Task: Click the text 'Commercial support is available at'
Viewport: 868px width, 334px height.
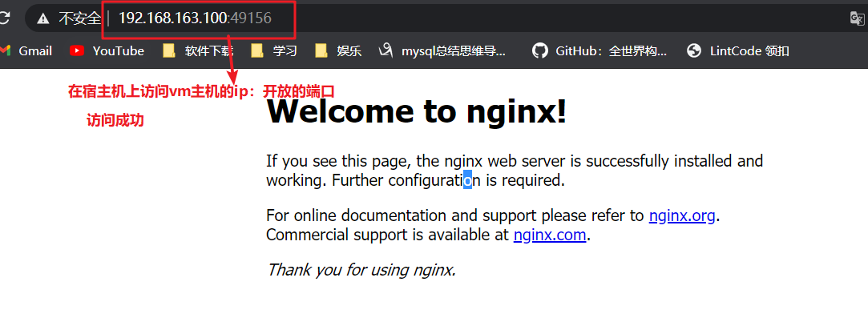Action: click(x=387, y=235)
